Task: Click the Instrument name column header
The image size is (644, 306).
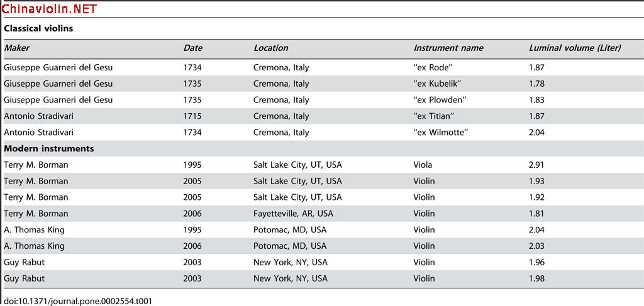Action: click(448, 48)
